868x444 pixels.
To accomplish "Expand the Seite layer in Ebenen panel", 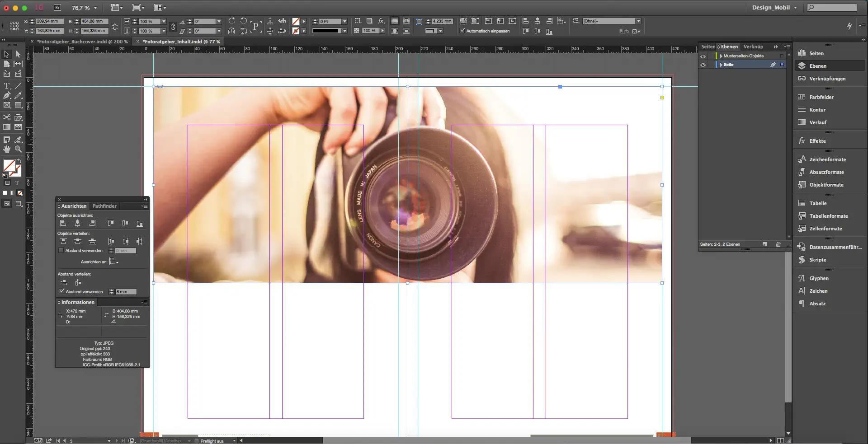I will tap(721, 65).
